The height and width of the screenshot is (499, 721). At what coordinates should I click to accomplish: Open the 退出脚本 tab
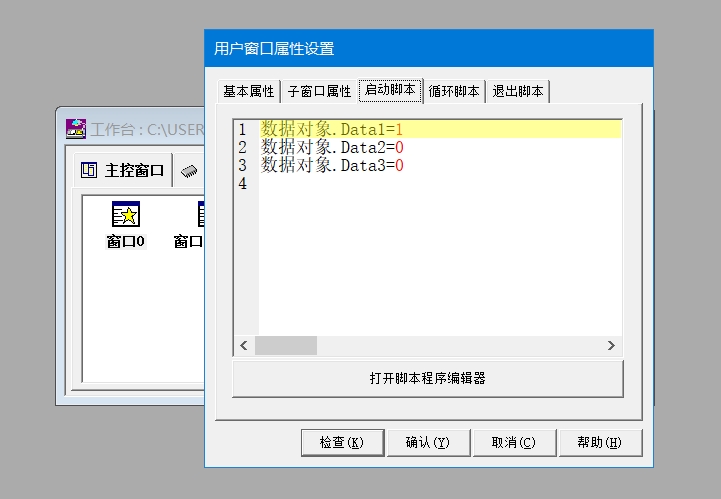click(x=518, y=91)
